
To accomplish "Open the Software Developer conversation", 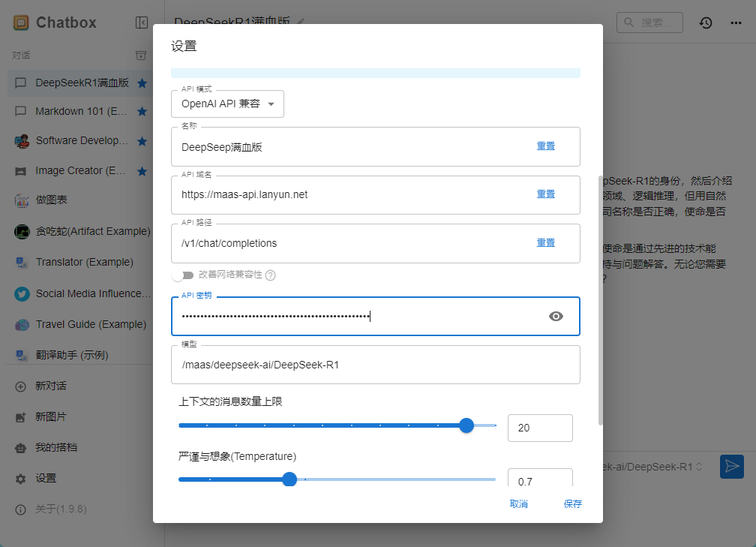I will pyautogui.click(x=80, y=141).
